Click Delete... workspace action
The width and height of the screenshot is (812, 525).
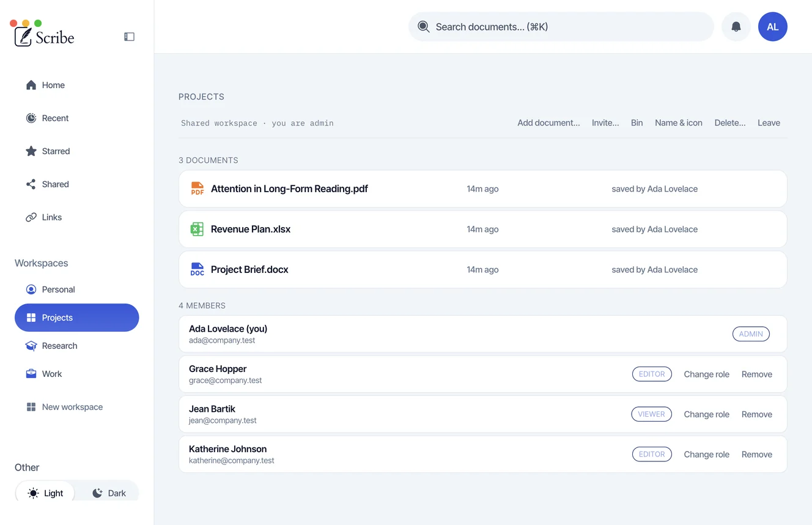(x=730, y=123)
